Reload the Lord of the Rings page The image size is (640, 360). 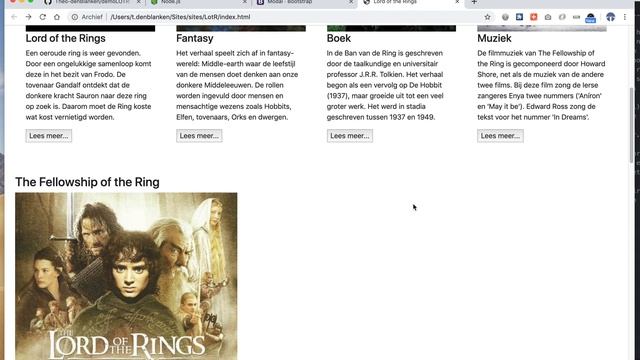coord(42,17)
